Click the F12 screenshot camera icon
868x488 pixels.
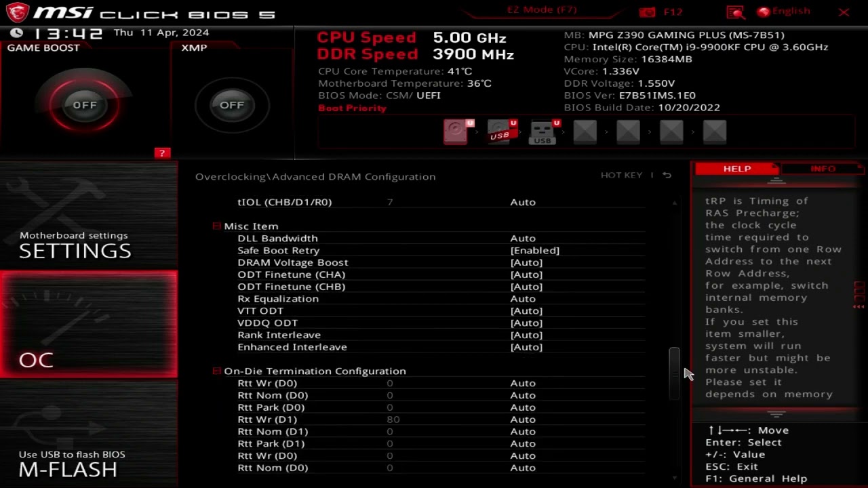click(648, 12)
